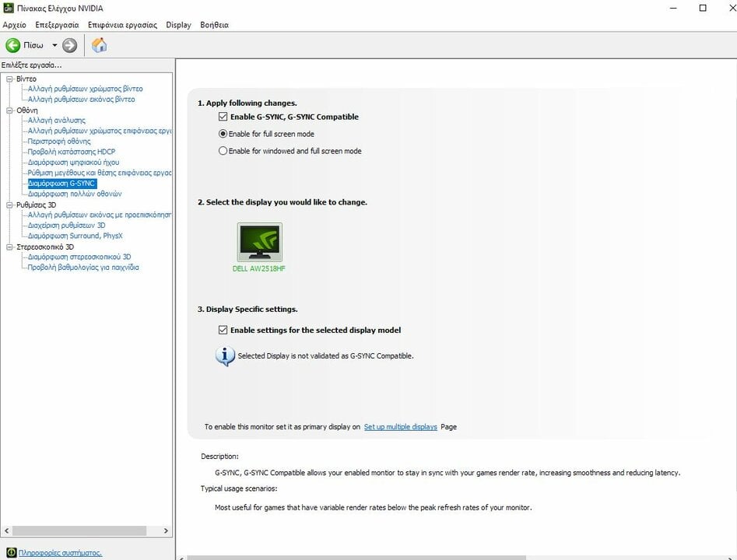The width and height of the screenshot is (737, 560).
Task: Collapse the Βίντεο tree node
Action: (9, 79)
